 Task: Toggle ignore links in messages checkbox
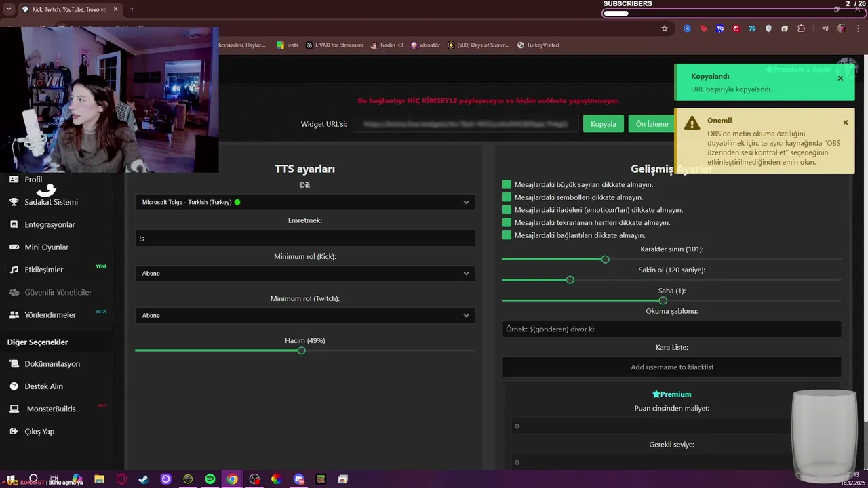(x=507, y=235)
